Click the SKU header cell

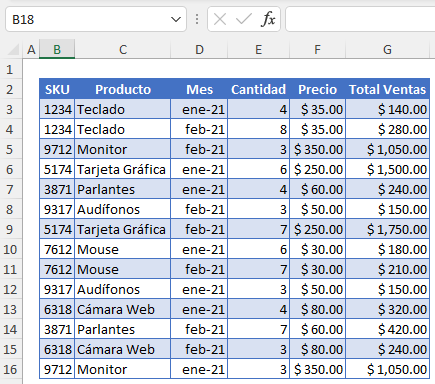(x=57, y=89)
